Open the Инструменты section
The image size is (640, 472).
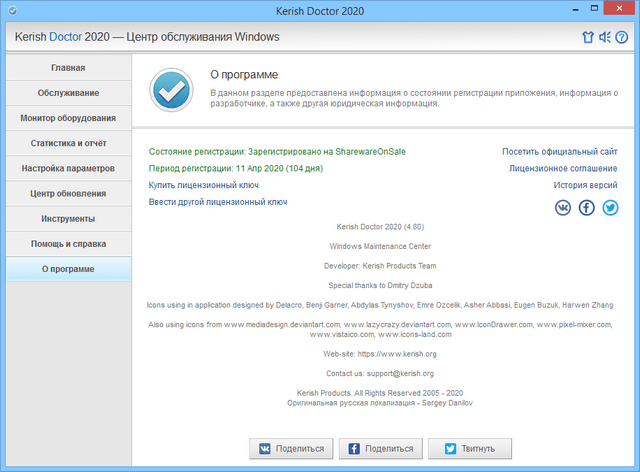tap(68, 219)
